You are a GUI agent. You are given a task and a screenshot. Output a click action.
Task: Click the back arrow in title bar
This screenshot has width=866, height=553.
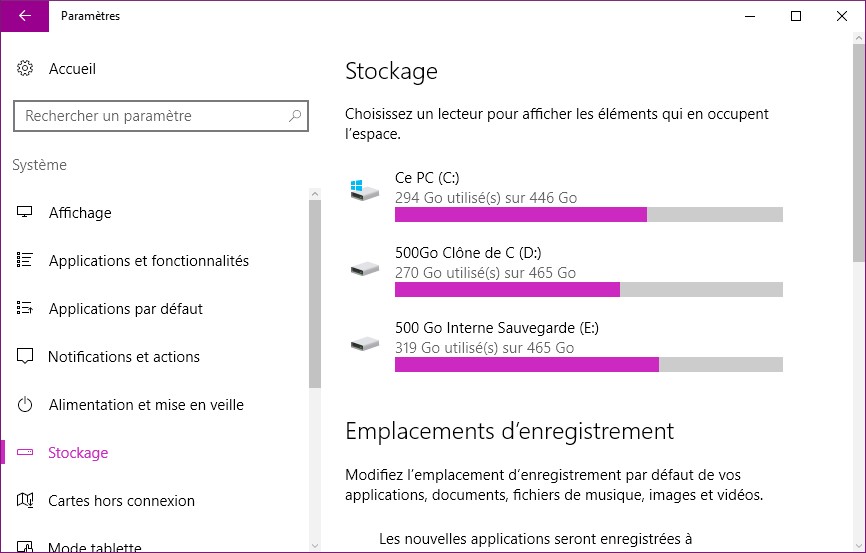24,16
